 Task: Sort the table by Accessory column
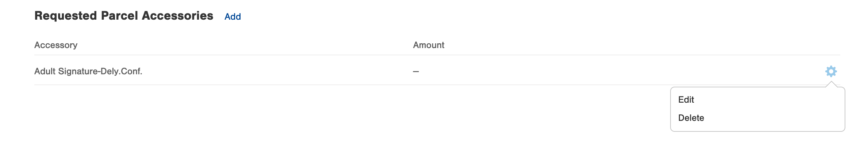(56, 45)
